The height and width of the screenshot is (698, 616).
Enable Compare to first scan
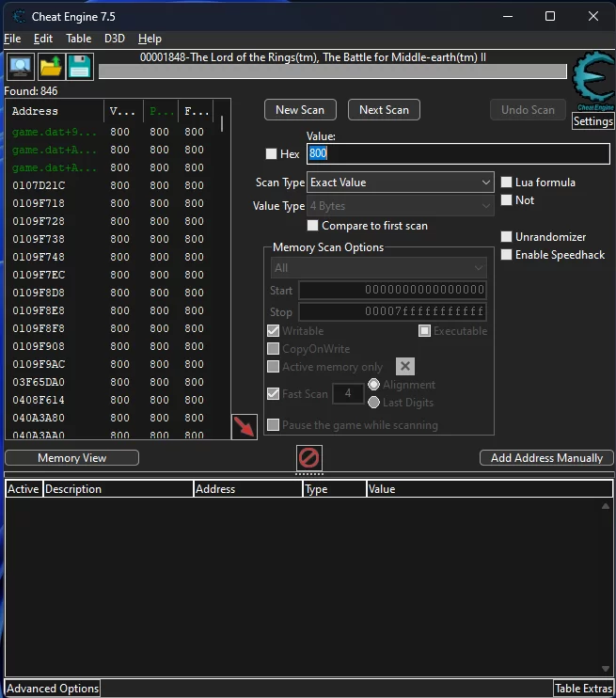[x=312, y=226]
